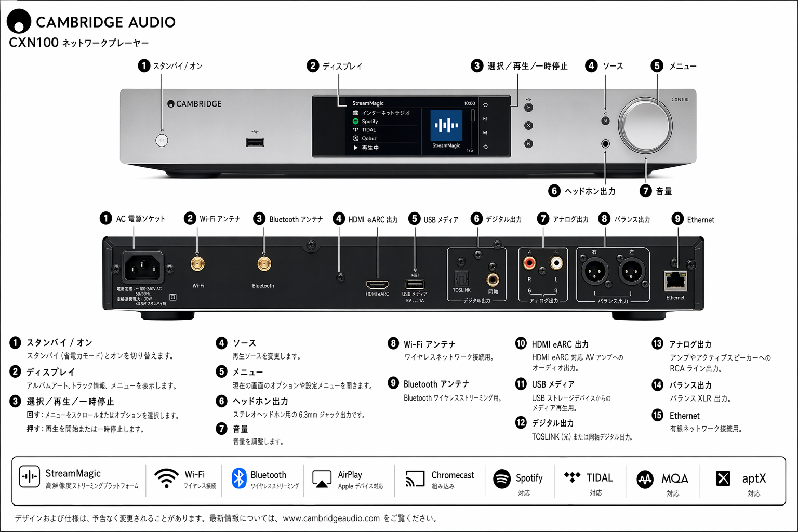798x532 pixels.
Task: Click the HDMI eARC port
Action: (377, 285)
